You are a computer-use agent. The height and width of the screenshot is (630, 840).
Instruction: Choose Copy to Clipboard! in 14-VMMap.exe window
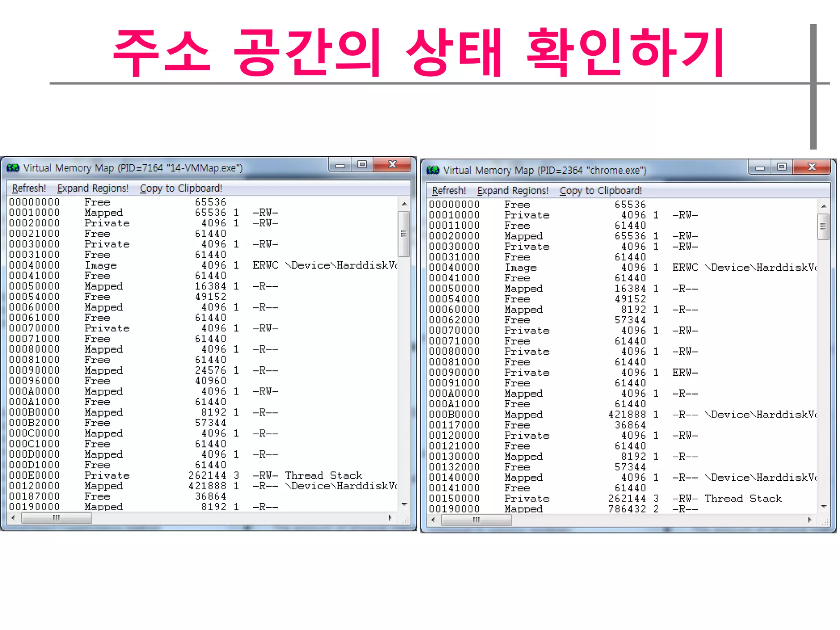point(181,188)
